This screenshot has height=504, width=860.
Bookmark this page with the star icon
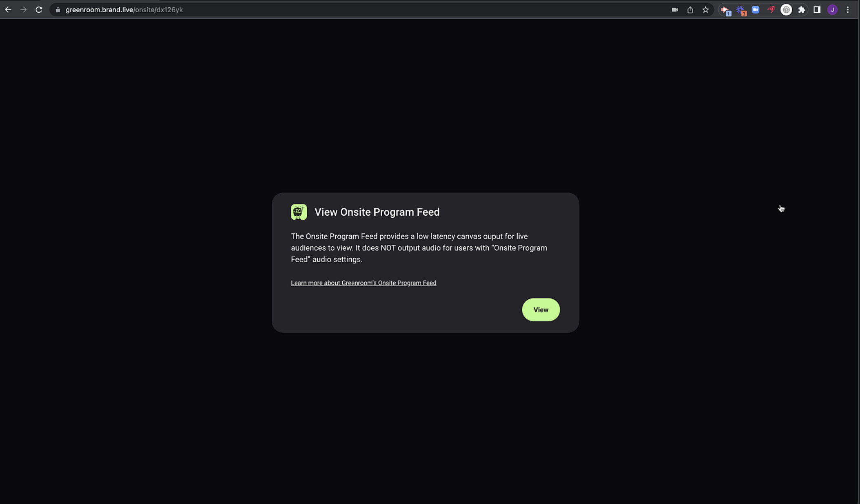(x=705, y=10)
